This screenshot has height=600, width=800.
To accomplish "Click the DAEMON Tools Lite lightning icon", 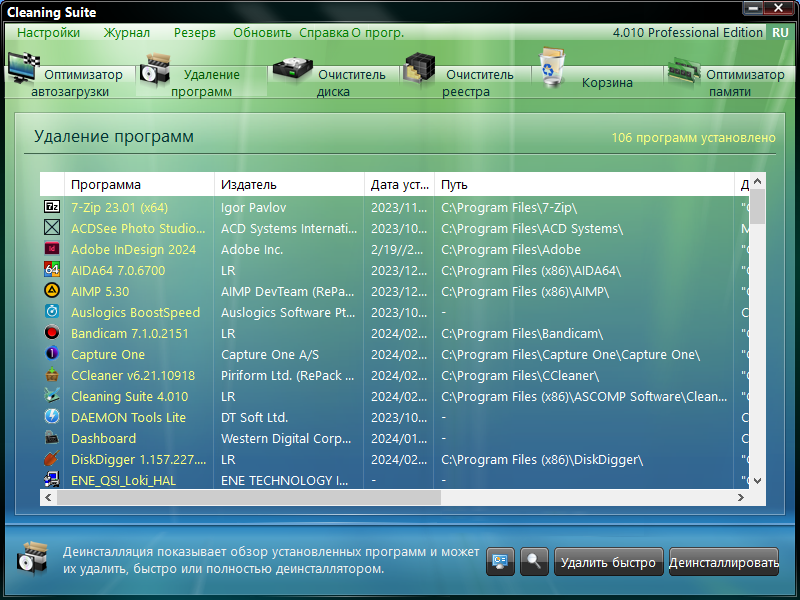I will point(52,416).
